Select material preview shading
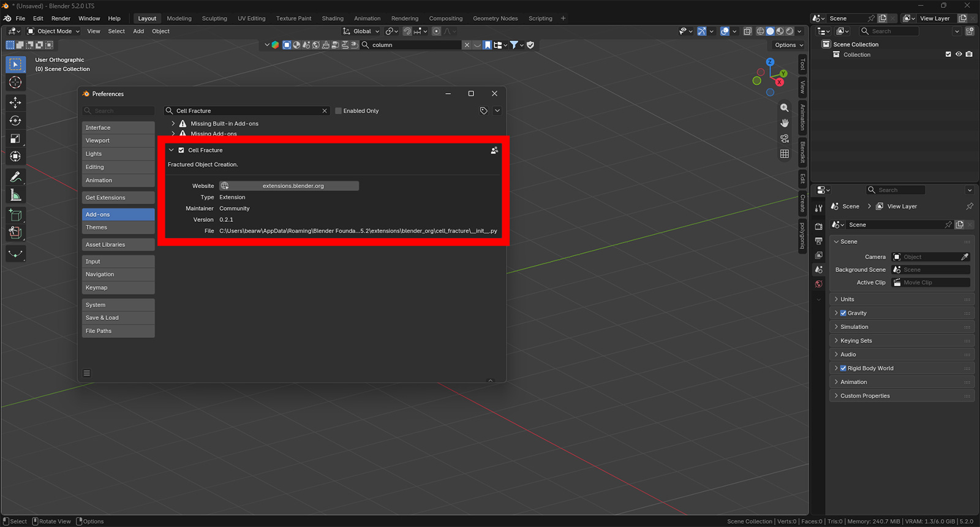Image resolution: width=980 pixels, height=527 pixels. [x=780, y=31]
